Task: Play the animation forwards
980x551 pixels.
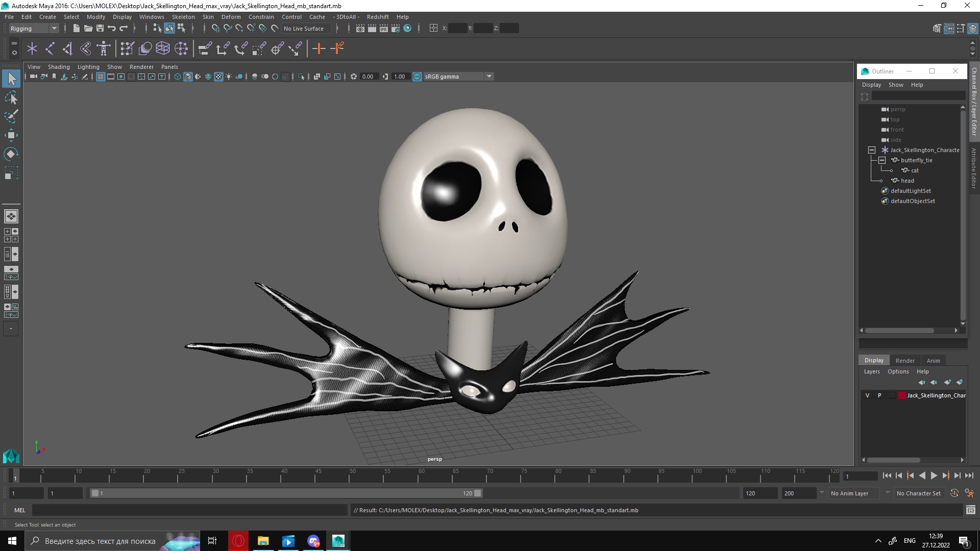Action: pyautogui.click(x=934, y=475)
